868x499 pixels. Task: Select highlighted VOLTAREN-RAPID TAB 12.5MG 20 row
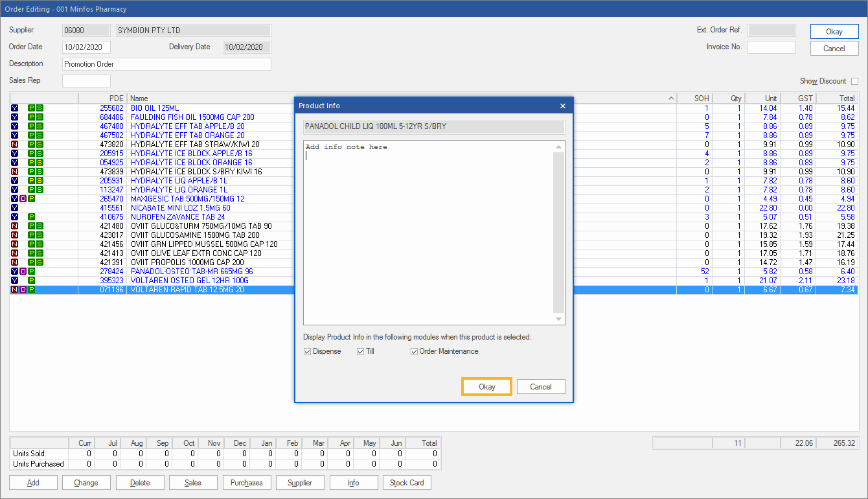[433, 290]
